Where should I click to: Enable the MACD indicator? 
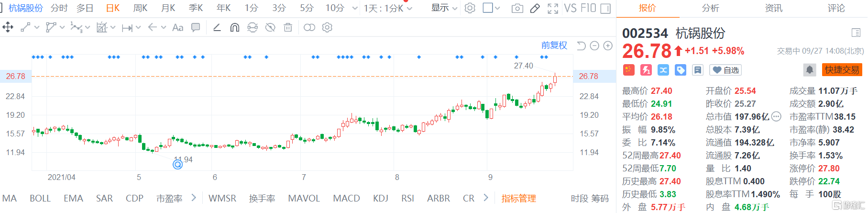[346, 198]
